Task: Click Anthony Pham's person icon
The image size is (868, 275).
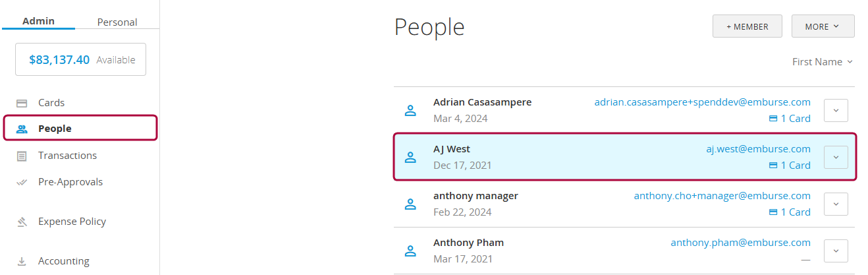Action: pyautogui.click(x=410, y=251)
